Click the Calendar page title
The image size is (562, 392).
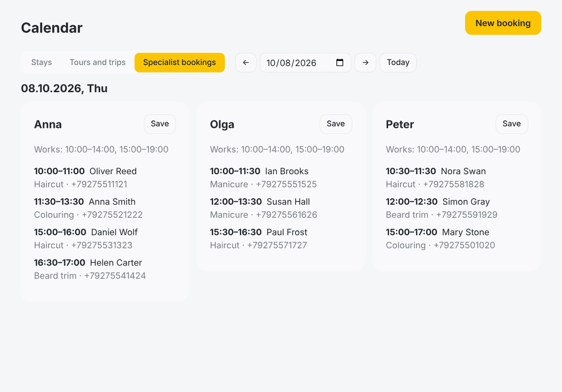coord(52,28)
